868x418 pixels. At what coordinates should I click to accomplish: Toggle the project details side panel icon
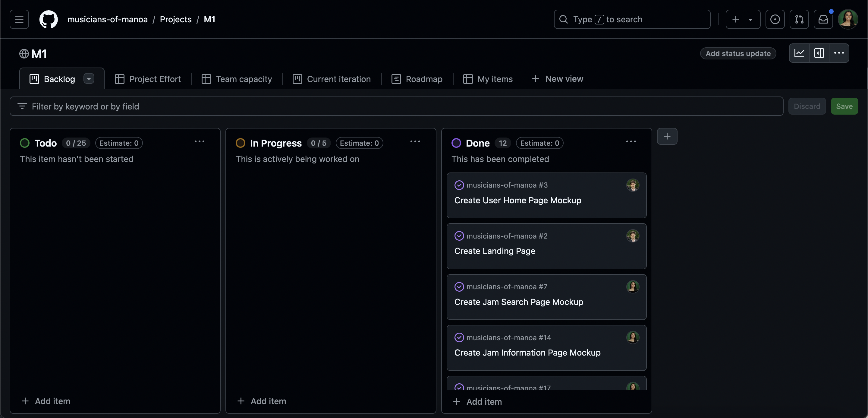point(819,53)
